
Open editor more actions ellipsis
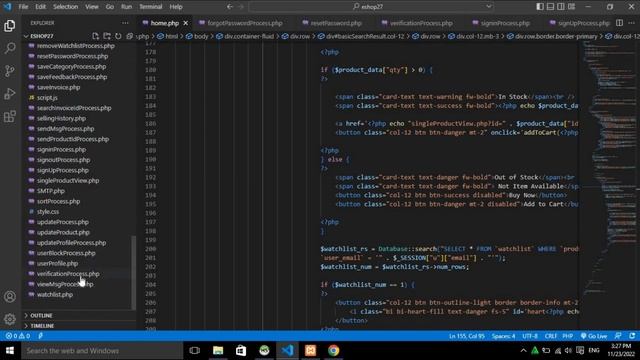631,23
